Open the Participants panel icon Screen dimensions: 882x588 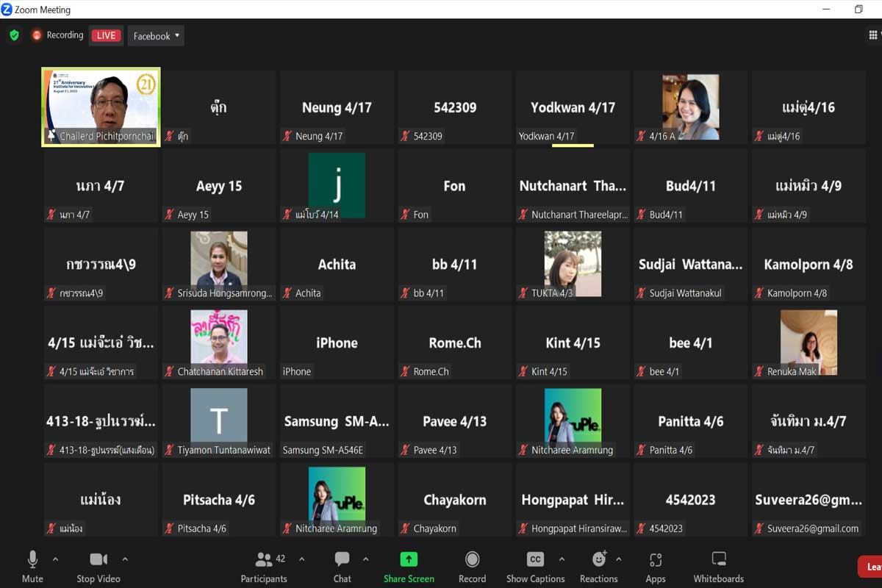(263, 560)
